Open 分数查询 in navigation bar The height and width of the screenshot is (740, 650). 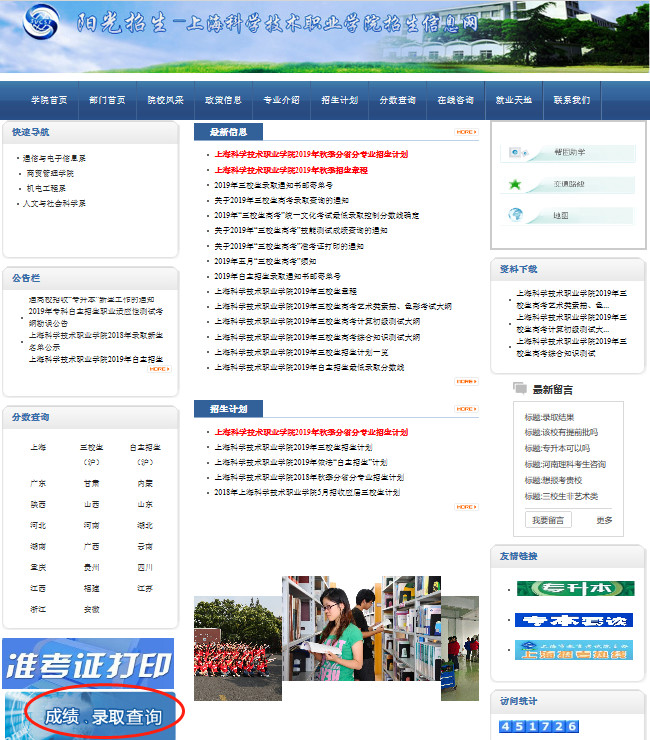397,100
